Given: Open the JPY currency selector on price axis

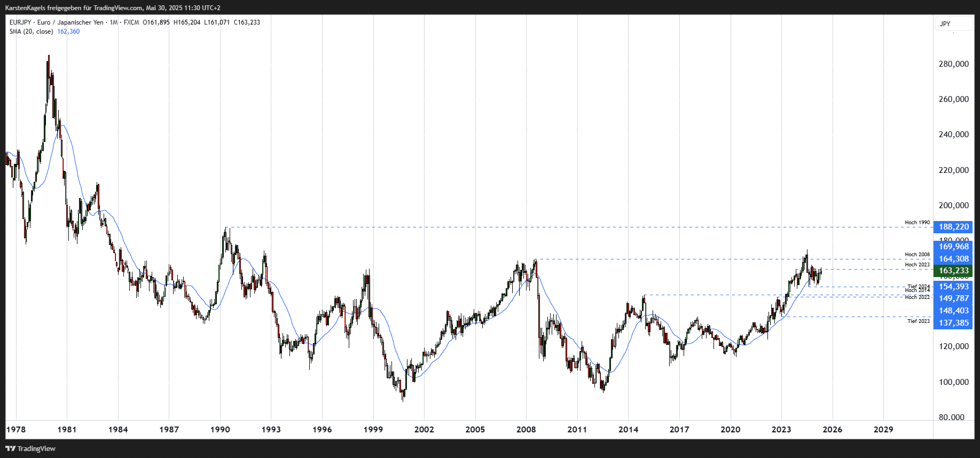Looking at the screenshot, I should 953,23.
